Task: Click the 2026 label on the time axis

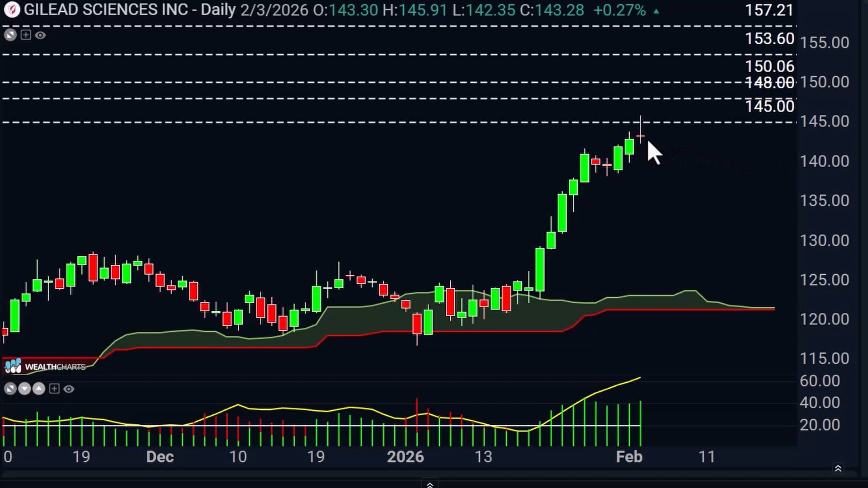Action: point(406,456)
